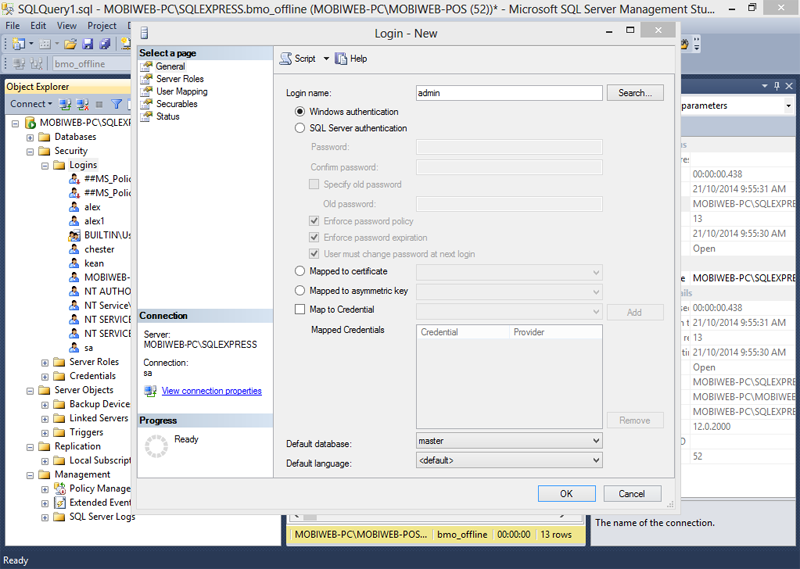Click the Policy Management node icon

(x=60, y=488)
